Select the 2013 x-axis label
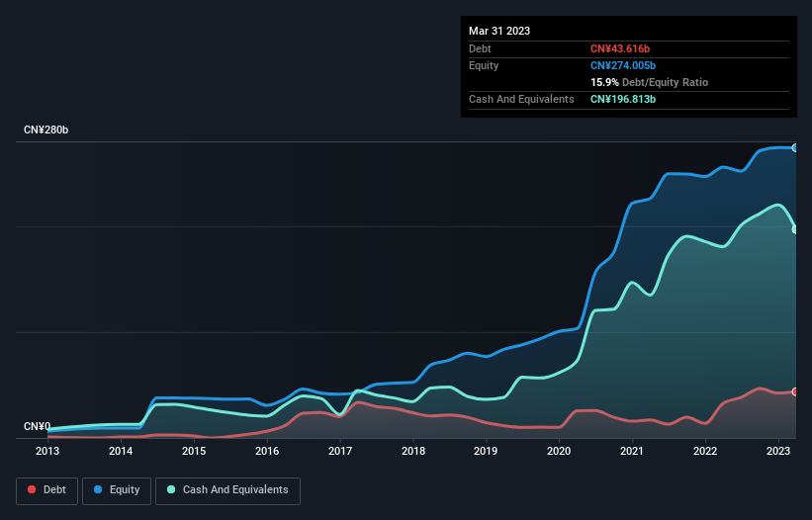Screen dimensions: 812x520 pos(47,451)
